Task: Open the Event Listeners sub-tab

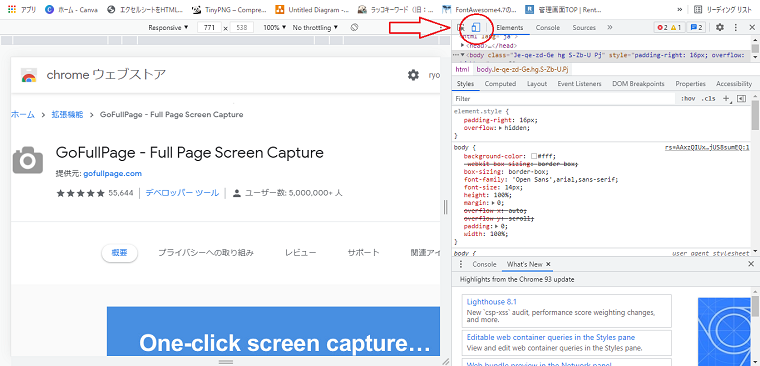Action: click(x=579, y=84)
